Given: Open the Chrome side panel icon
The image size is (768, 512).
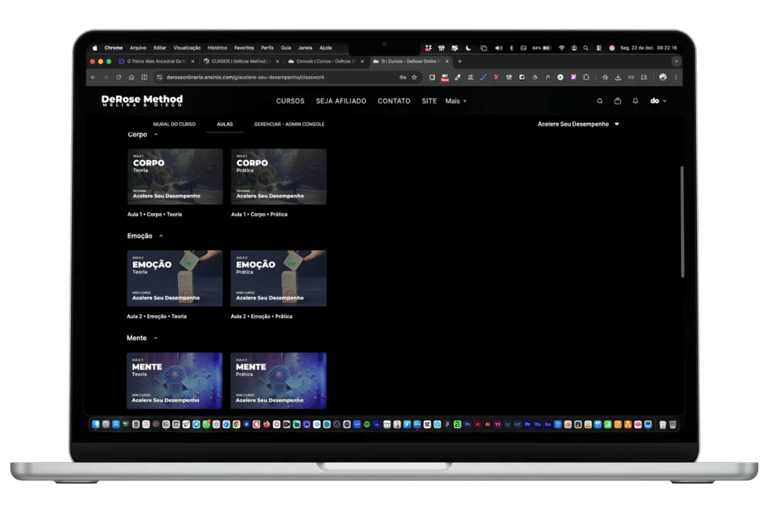Looking at the screenshot, I should 144,77.
